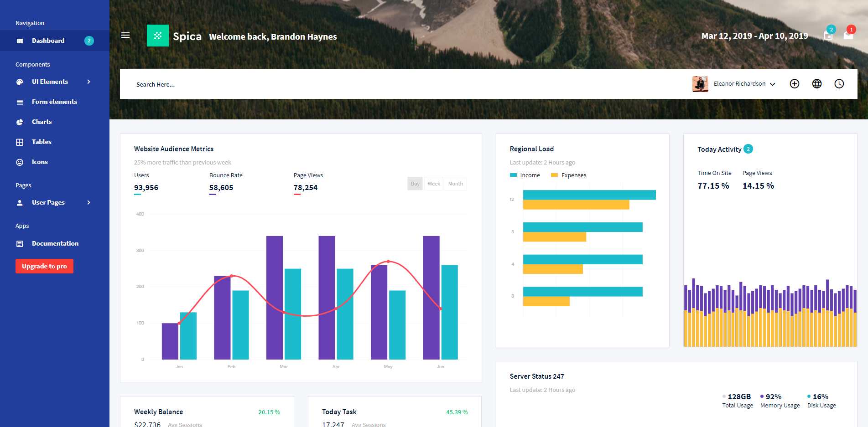The height and width of the screenshot is (427, 868).
Task: Expand the User Pages submenu
Action: pyautogui.click(x=54, y=202)
